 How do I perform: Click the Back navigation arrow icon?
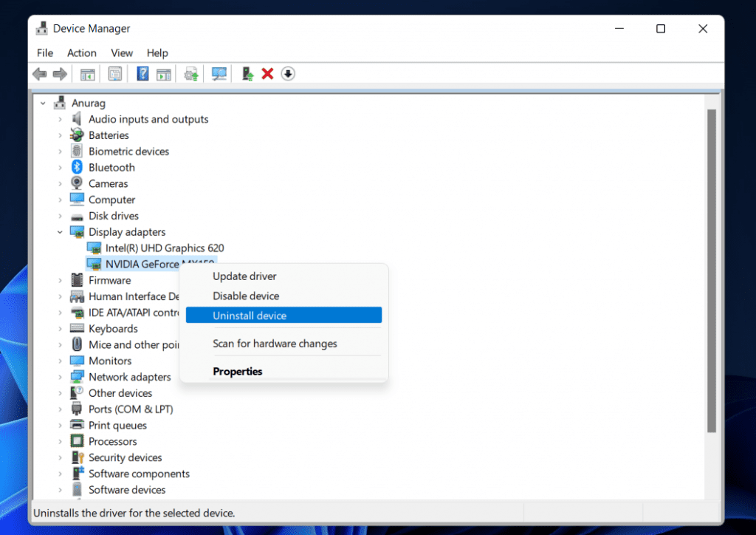pyautogui.click(x=39, y=73)
